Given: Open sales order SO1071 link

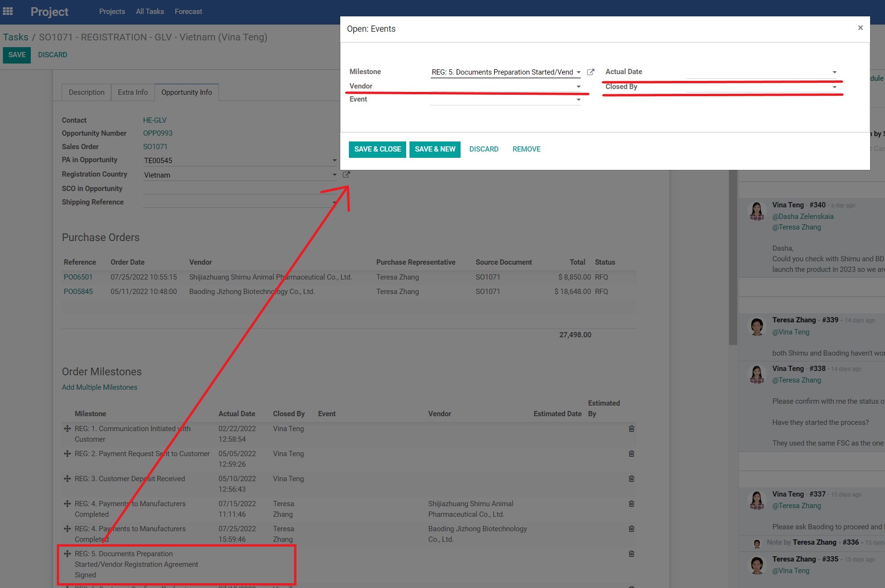Looking at the screenshot, I should tap(155, 147).
